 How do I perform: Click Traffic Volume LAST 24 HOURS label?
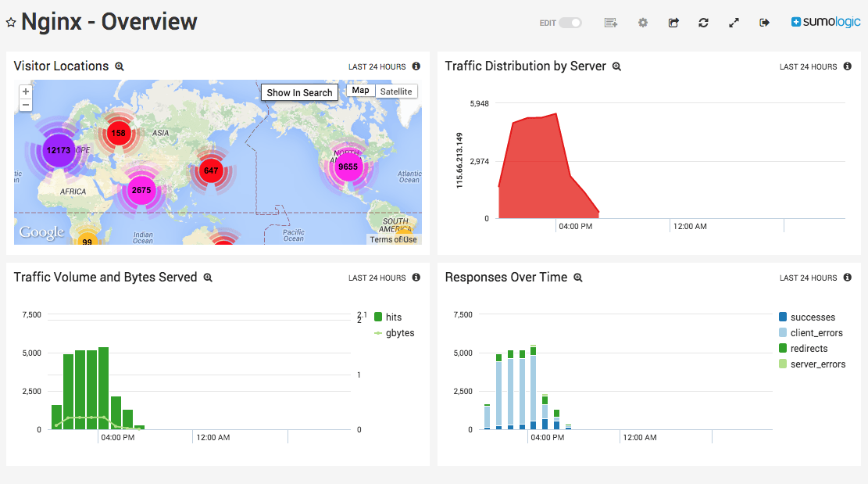click(x=377, y=278)
